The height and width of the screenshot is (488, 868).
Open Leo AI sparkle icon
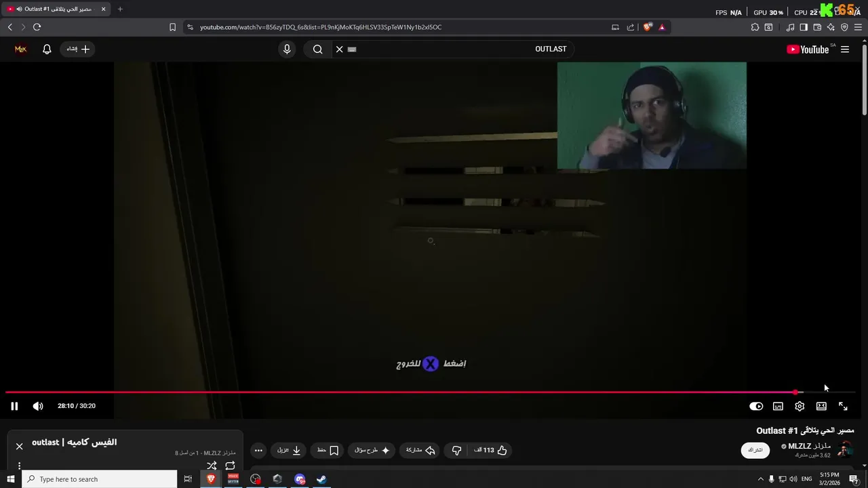(831, 27)
